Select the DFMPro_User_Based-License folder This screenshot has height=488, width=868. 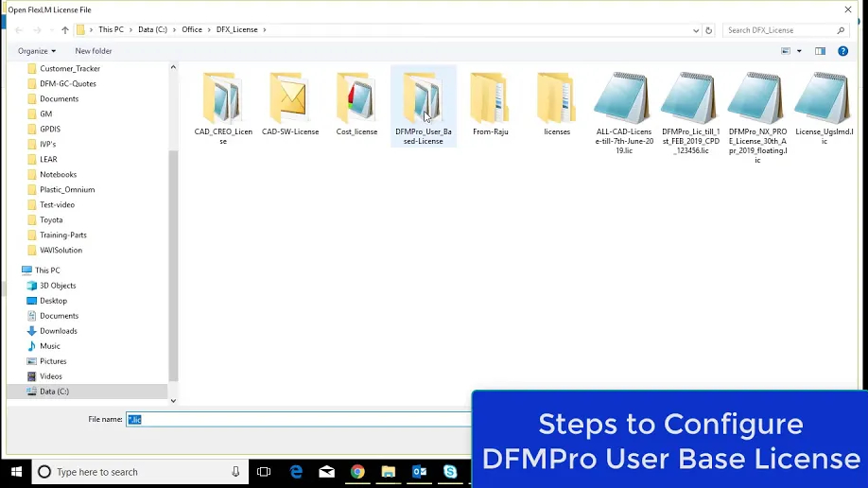coord(424,106)
